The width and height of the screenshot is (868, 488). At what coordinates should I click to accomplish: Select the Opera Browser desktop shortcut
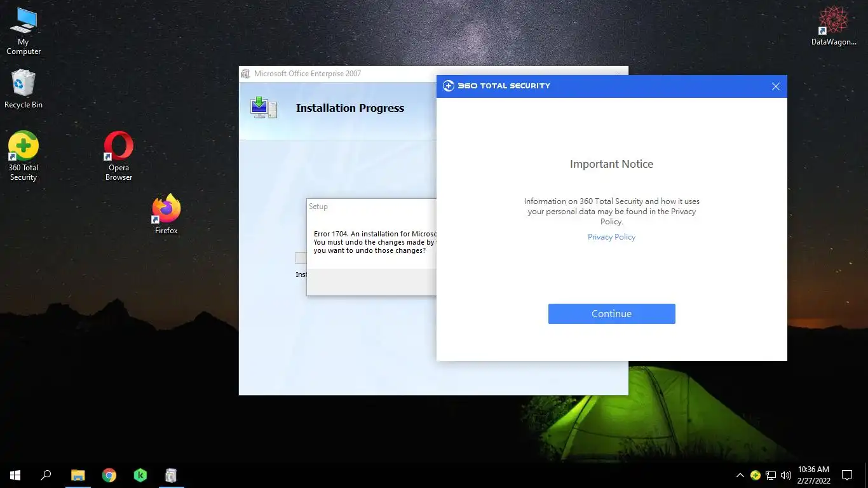point(119,156)
